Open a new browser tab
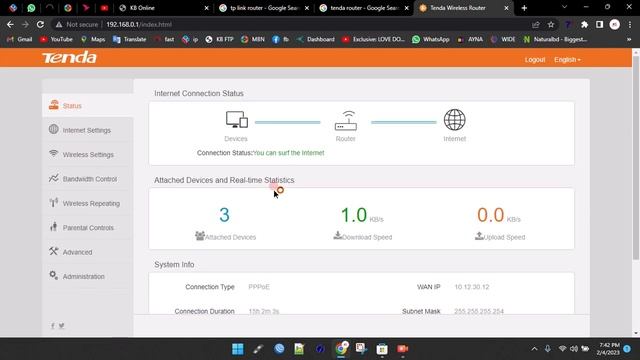This screenshot has width=640, height=360. pos(524,8)
